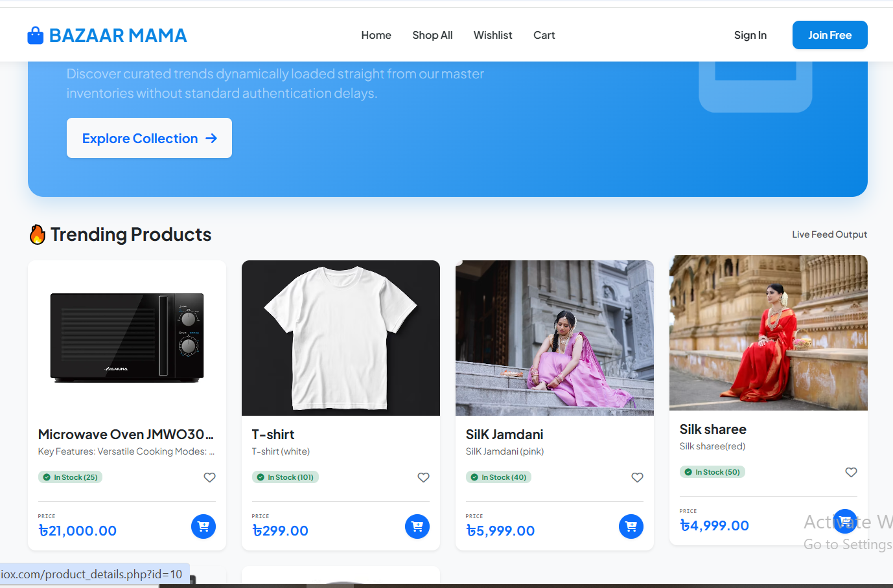Click the Join Free button
The width and height of the screenshot is (893, 588).
pos(829,35)
